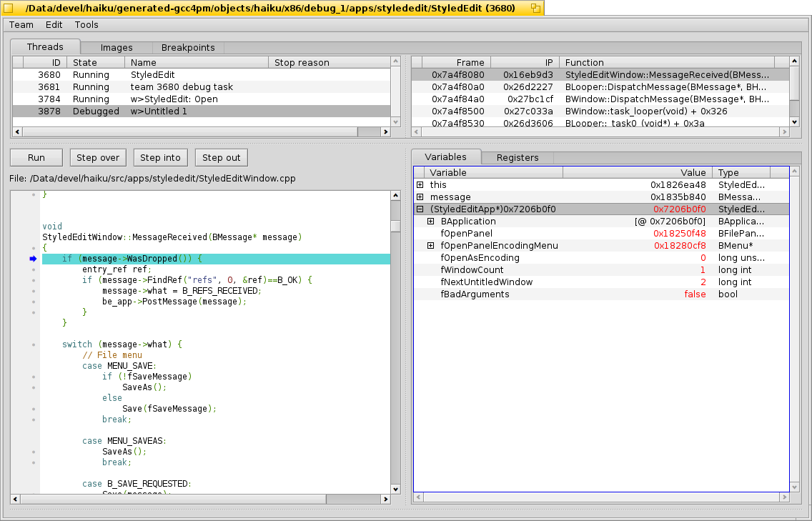Click breakpoint marker beside entry_ref ref line
The image size is (812, 521).
click(34, 269)
